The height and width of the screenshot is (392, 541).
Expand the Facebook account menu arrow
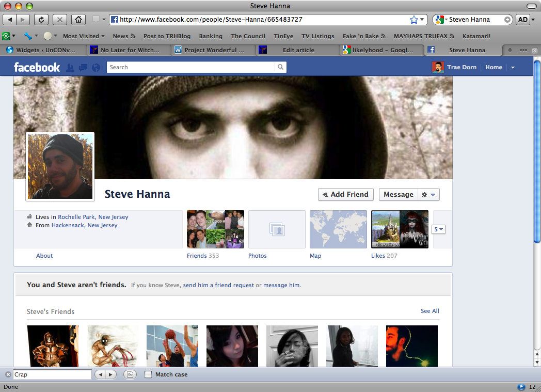point(513,68)
